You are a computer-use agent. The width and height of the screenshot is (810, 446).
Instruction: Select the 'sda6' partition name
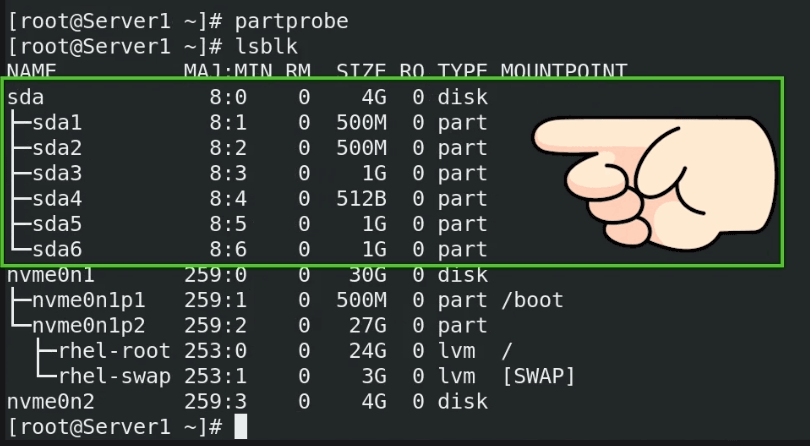point(57,249)
